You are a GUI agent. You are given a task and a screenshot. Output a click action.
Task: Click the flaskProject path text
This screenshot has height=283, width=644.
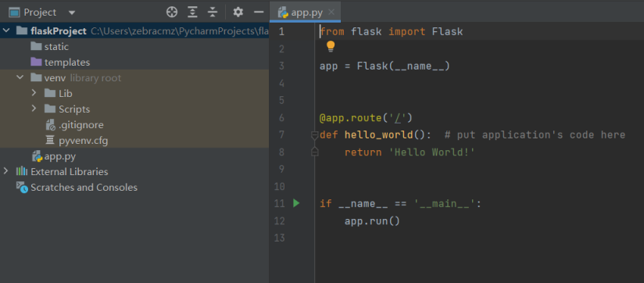[180, 31]
